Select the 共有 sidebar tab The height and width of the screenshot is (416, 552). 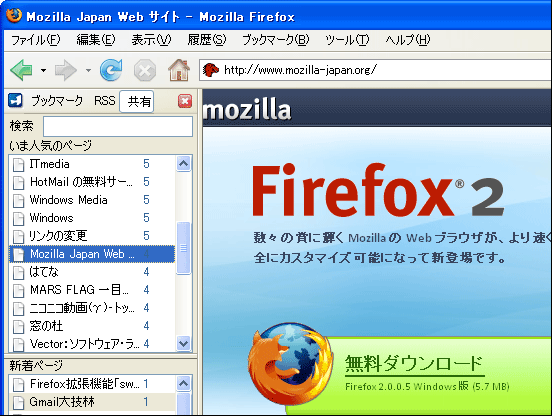tap(137, 101)
